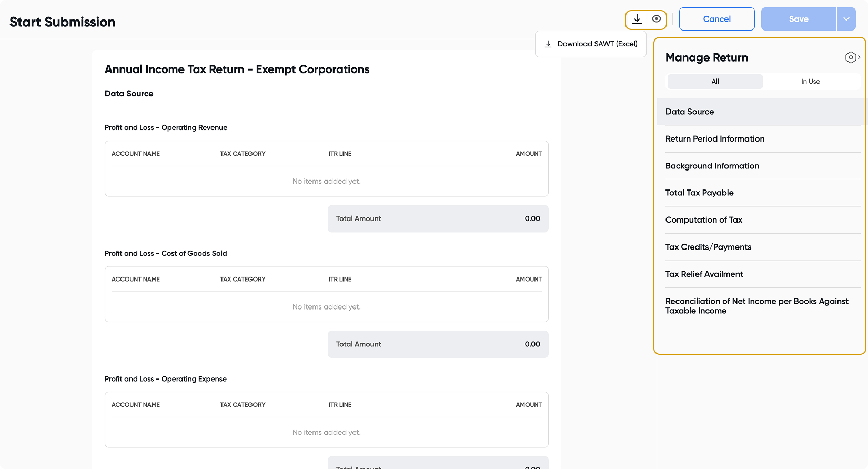Screen dimensions: 868x469
Task: Collapse the Manage Return panel hexagon icon
Action: tap(852, 57)
